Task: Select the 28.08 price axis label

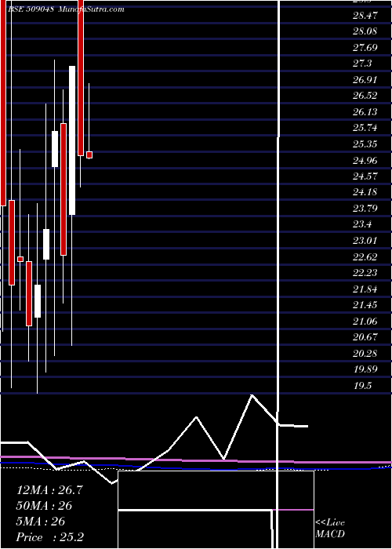Action: point(365,31)
